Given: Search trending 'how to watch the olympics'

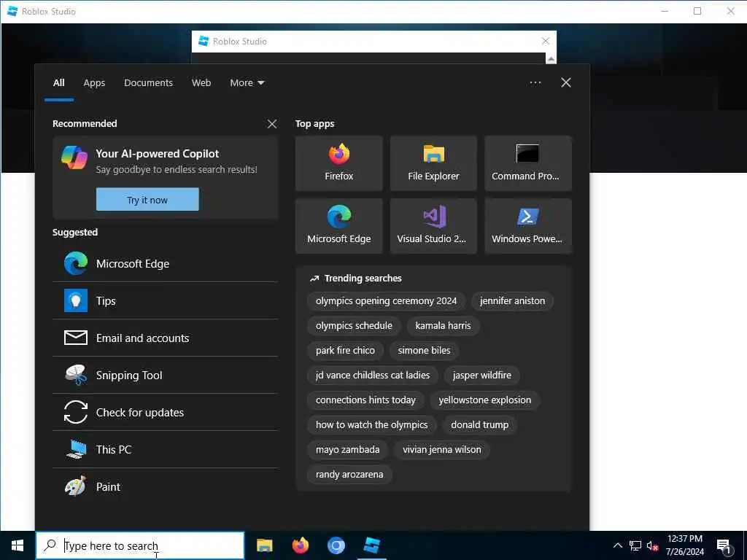Looking at the screenshot, I should click(371, 425).
